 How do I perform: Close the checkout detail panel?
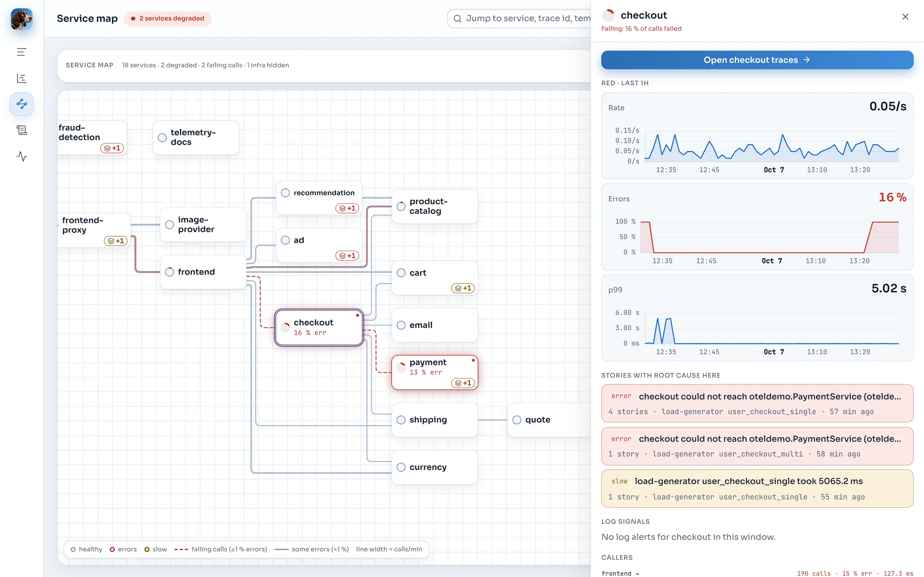click(905, 17)
